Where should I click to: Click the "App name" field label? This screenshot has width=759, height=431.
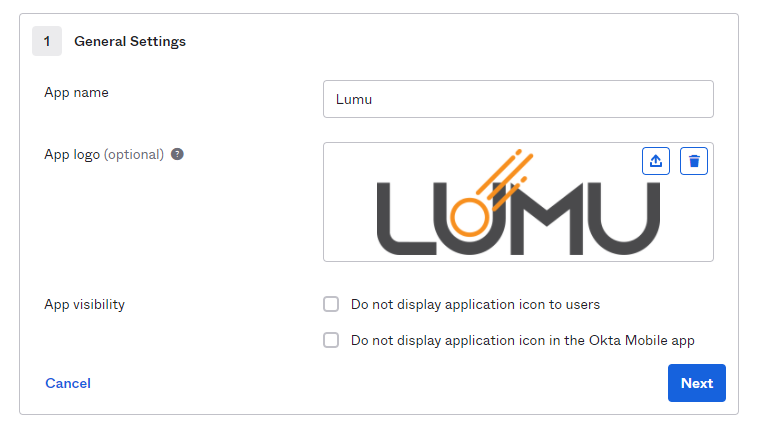[76, 92]
